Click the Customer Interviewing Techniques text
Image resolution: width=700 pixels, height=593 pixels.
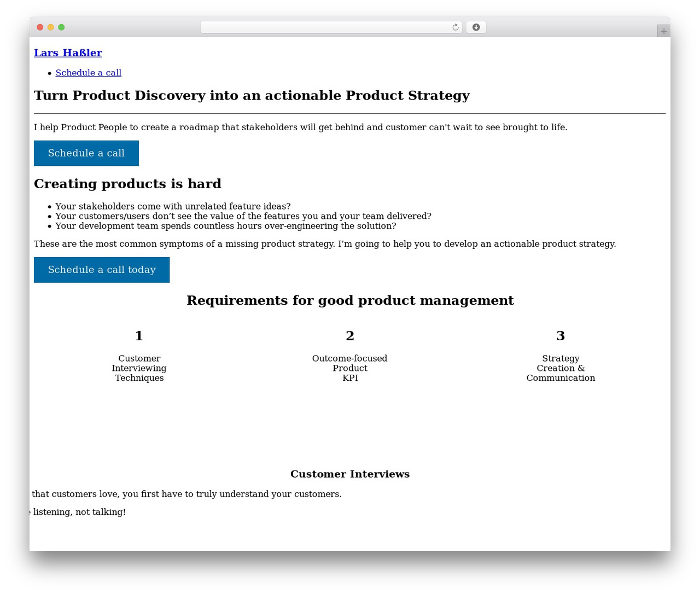[x=139, y=368]
